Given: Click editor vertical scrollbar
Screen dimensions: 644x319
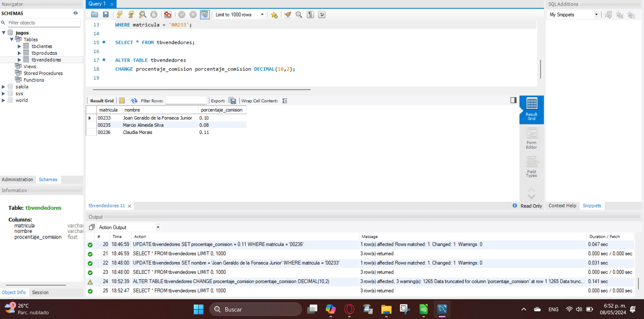Looking at the screenshot, I should click(540, 69).
